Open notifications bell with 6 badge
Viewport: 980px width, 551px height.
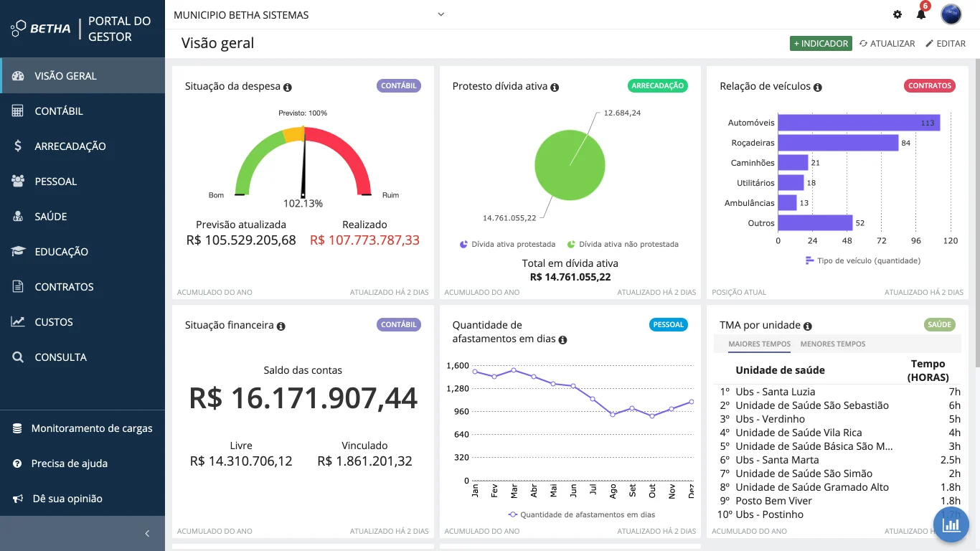[922, 14]
